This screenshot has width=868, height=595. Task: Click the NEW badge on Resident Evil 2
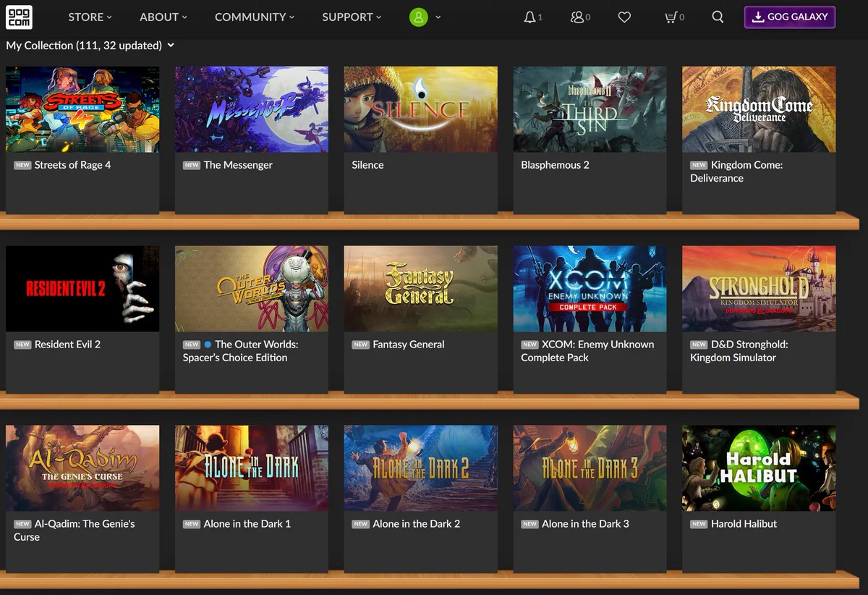coord(22,345)
